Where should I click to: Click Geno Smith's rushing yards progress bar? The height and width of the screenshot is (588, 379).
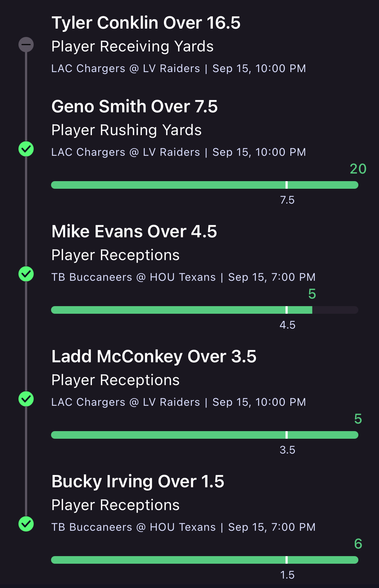[x=205, y=185]
